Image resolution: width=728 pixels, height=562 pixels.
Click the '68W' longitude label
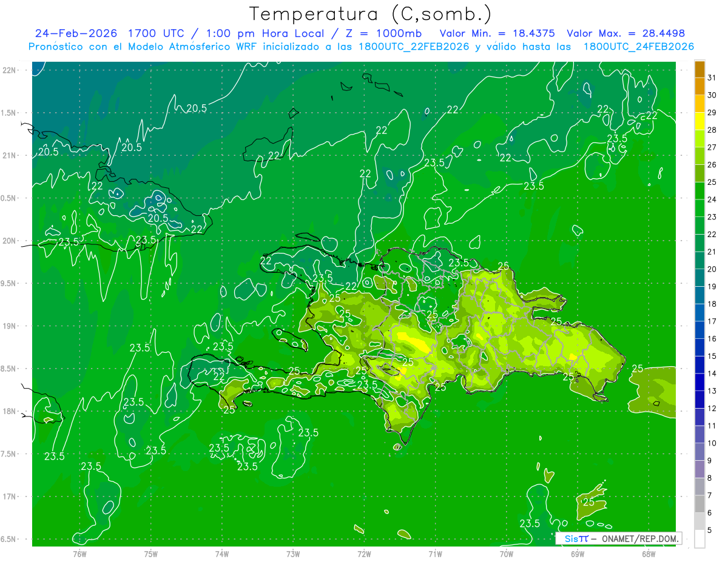tap(649, 554)
